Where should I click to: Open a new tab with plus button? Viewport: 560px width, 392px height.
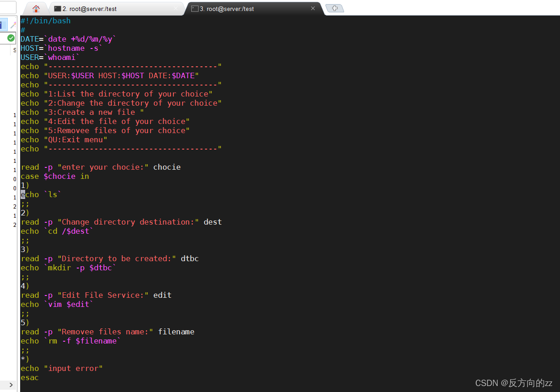(334, 8)
